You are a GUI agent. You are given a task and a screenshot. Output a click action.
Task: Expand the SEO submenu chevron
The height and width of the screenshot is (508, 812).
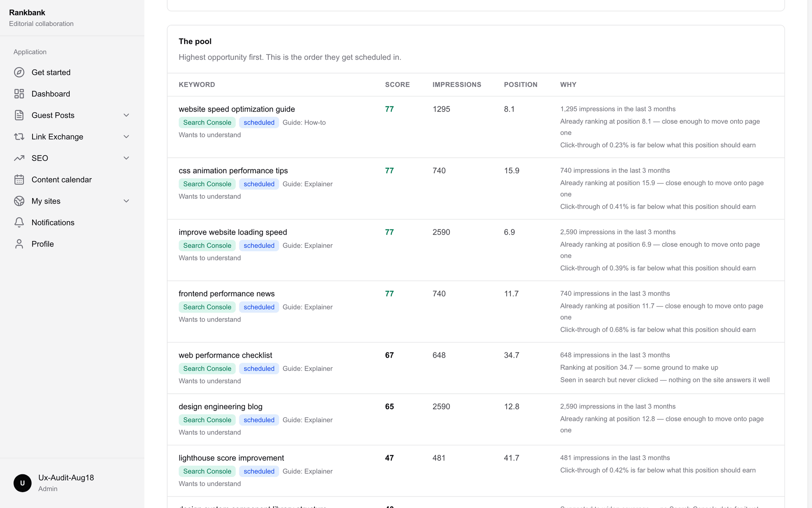coord(126,158)
